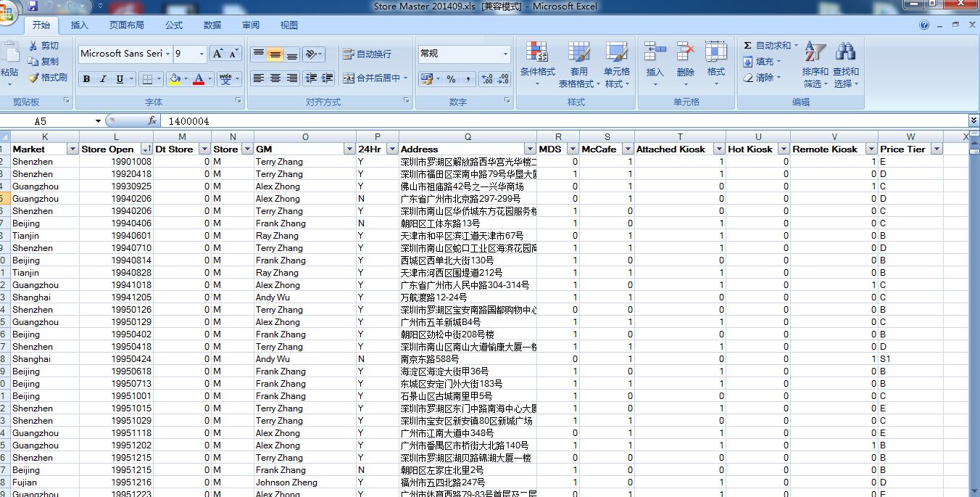Screen dimensions: 980x497
Task: Open the McCafe column filter dropdown
Action: 628,149
